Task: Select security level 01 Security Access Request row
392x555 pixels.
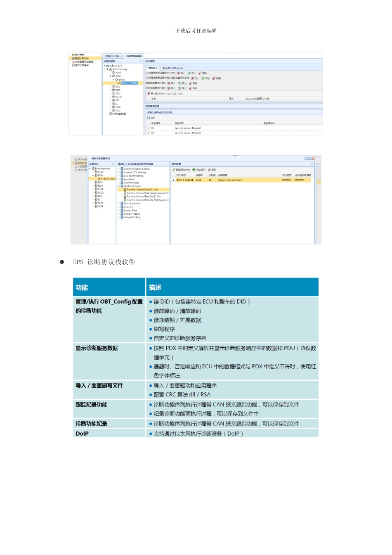Action: 234,128
